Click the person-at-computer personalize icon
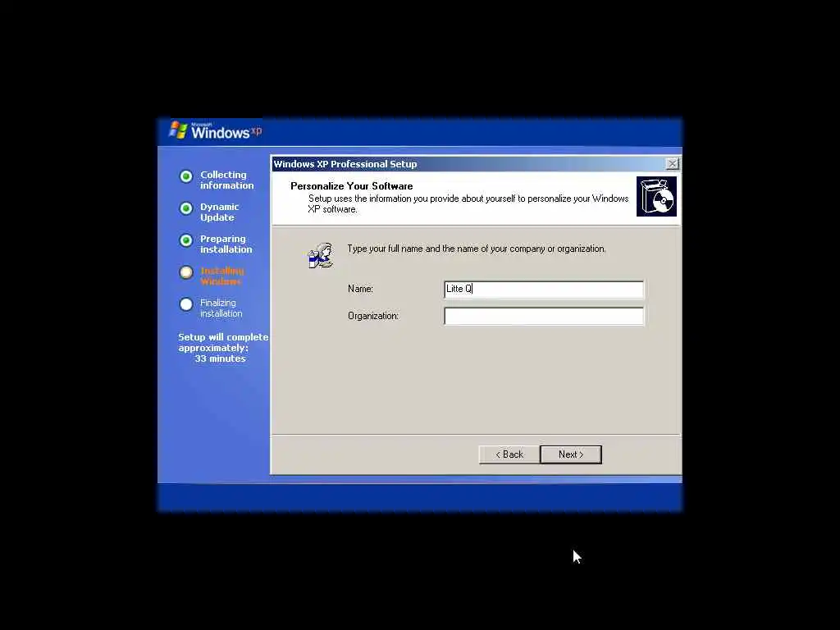The width and height of the screenshot is (840, 630). coord(321,256)
